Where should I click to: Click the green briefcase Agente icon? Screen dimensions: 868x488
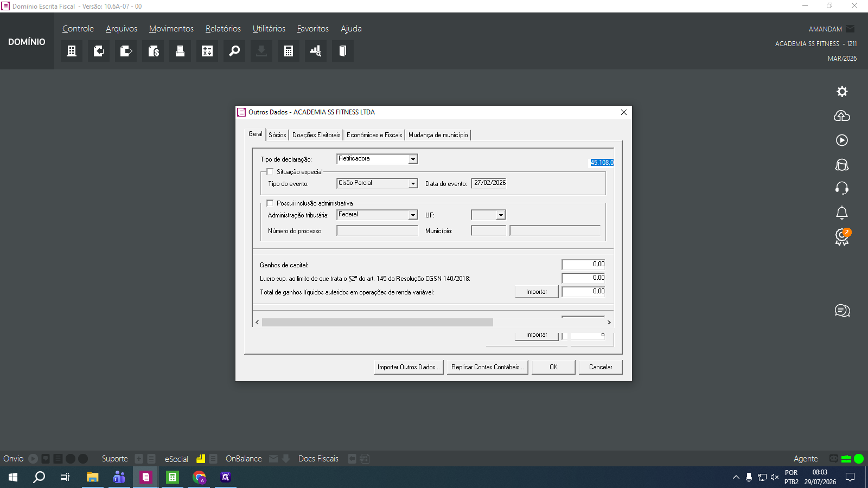[846, 459]
